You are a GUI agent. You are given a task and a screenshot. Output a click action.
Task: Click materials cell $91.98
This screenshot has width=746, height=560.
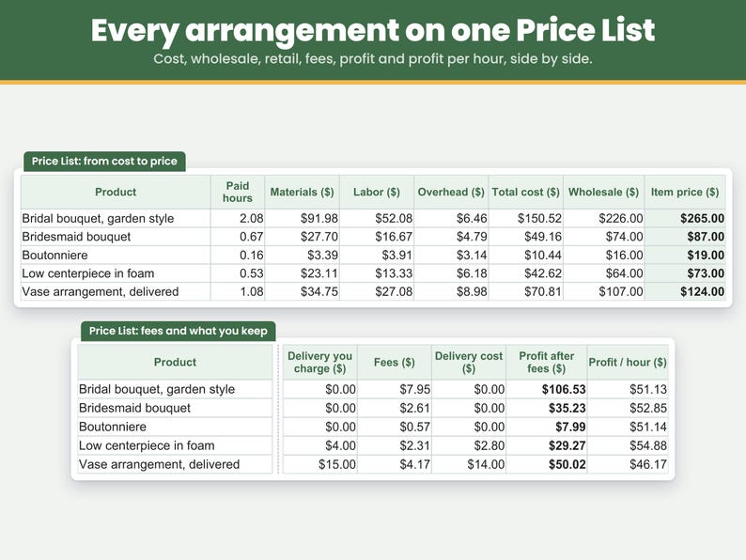(303, 218)
